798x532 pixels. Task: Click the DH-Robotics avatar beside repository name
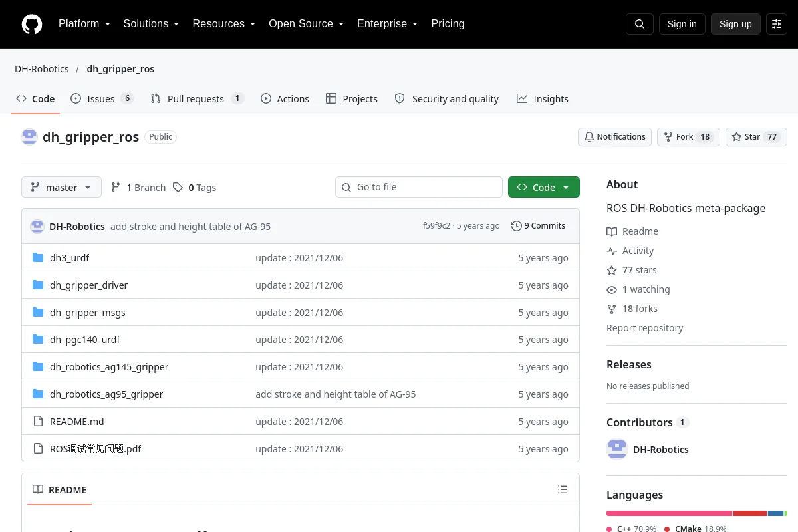[x=29, y=137]
